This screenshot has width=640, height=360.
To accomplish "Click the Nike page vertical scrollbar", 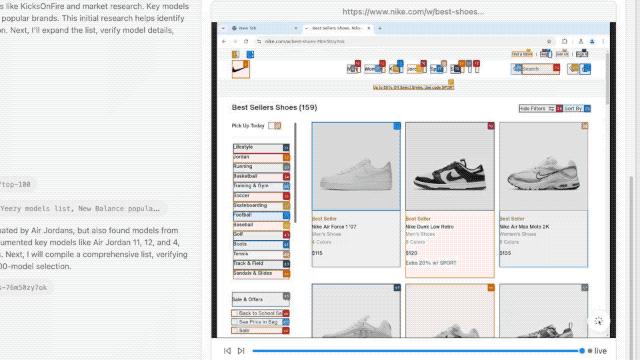I will pyautogui.click(x=607, y=78).
